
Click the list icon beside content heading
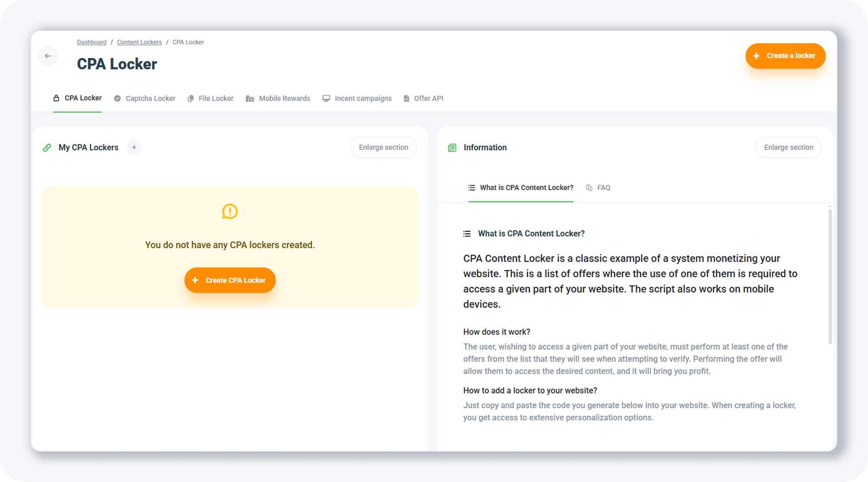(467, 234)
